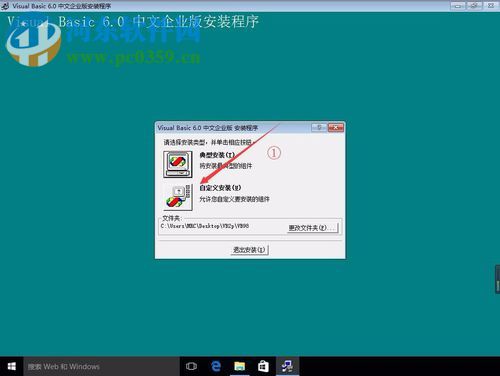Click the Custom install icon button
Viewport: 500px width, 376px height.
coord(178,197)
